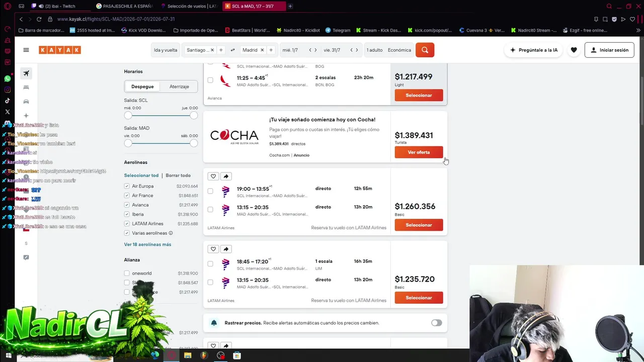Shift departure date mié. 1/7 later
The height and width of the screenshot is (362, 644).
[x=316, y=50]
